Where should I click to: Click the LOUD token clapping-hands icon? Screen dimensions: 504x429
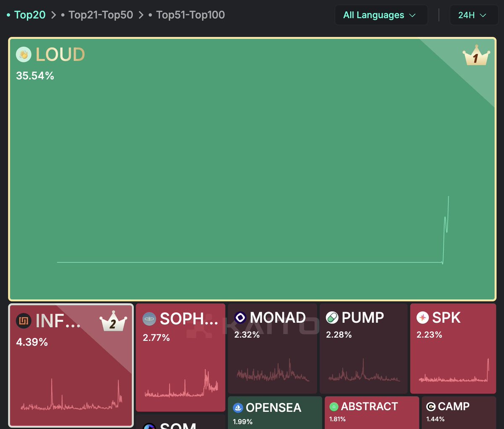point(24,55)
